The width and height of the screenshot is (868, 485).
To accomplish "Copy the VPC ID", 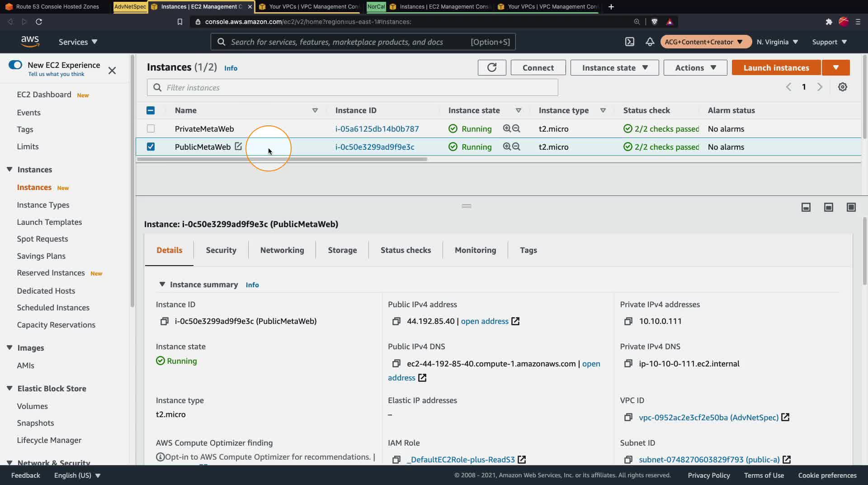I will 628,418.
